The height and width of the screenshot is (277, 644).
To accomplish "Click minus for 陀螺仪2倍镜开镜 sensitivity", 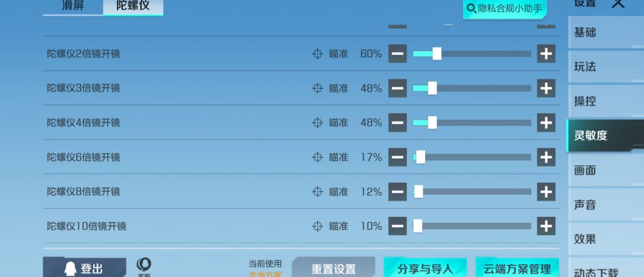I will click(x=398, y=54).
